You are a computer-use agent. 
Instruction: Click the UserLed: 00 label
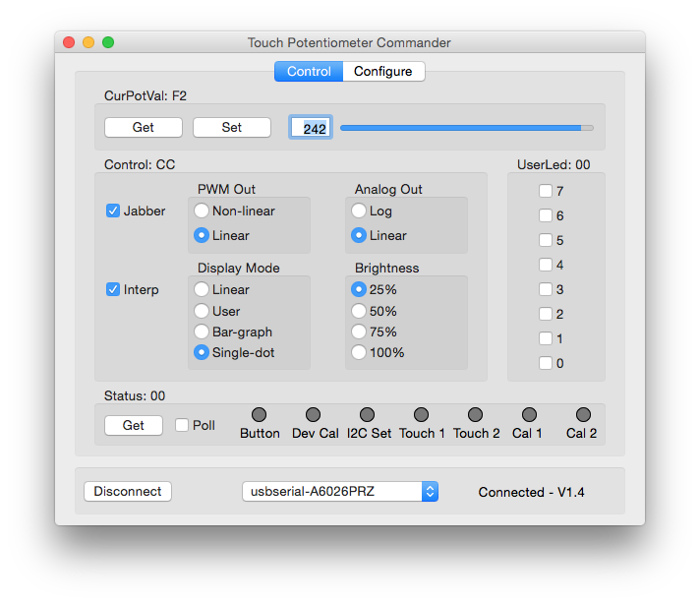(x=554, y=165)
